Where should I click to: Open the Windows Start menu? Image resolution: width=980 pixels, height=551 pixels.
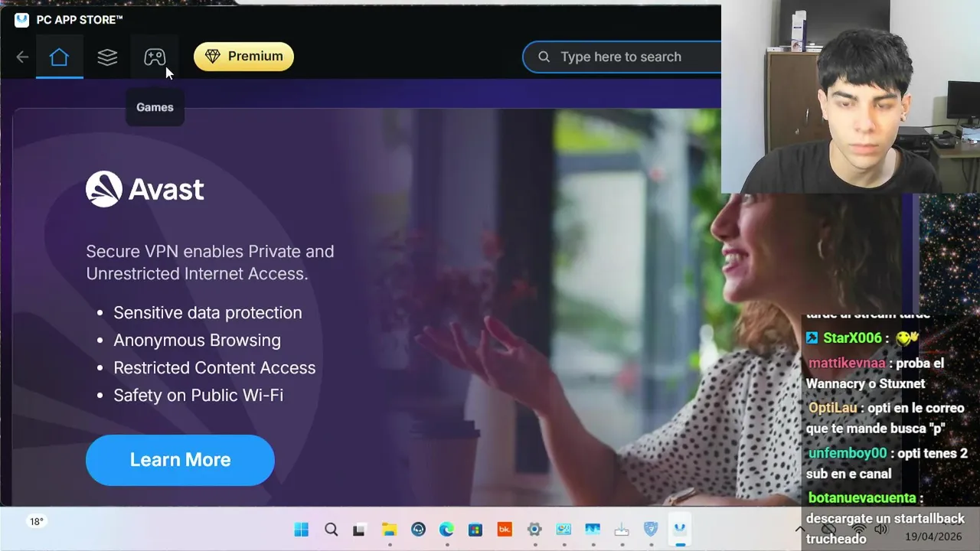(302, 530)
